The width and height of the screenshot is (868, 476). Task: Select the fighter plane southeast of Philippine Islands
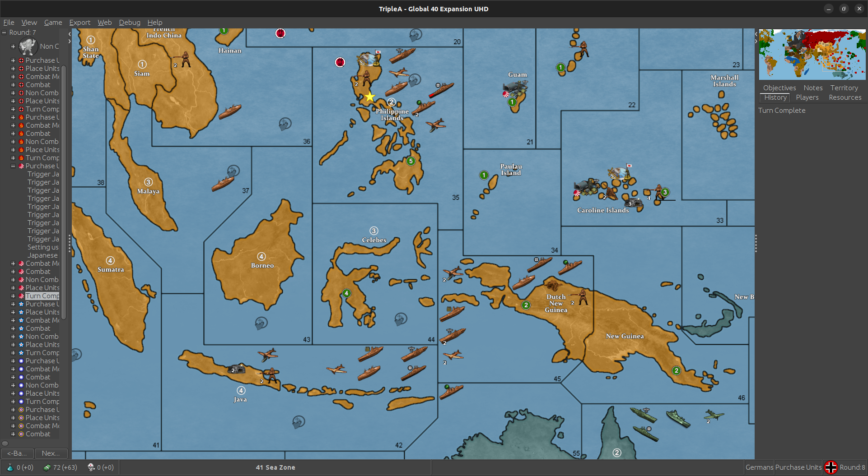pyautogui.click(x=435, y=125)
